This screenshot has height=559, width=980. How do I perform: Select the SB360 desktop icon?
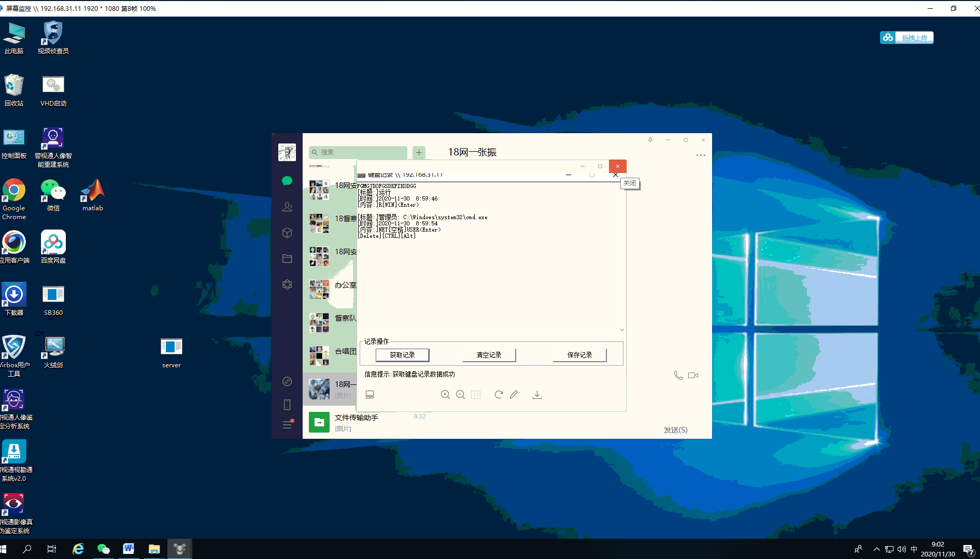(x=53, y=299)
